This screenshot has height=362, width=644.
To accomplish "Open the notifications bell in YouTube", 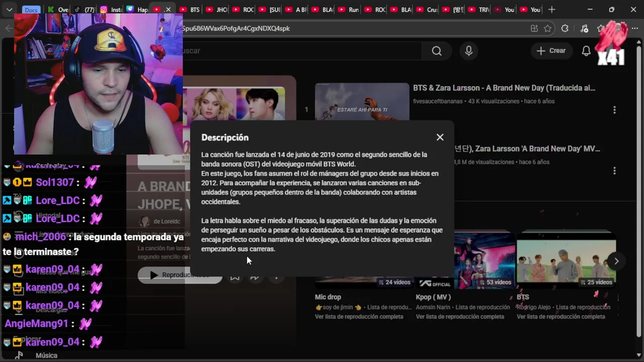I will point(586,51).
